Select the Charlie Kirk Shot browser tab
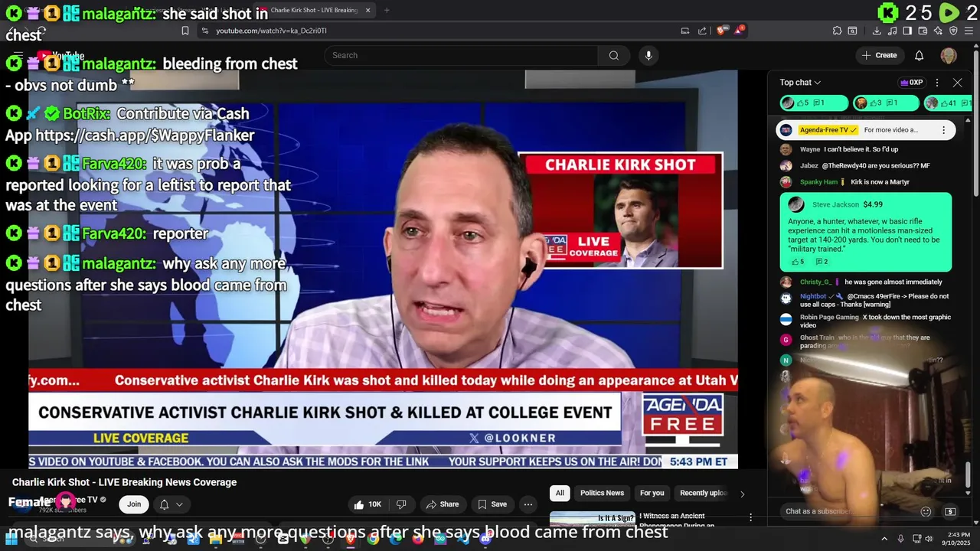 point(314,10)
